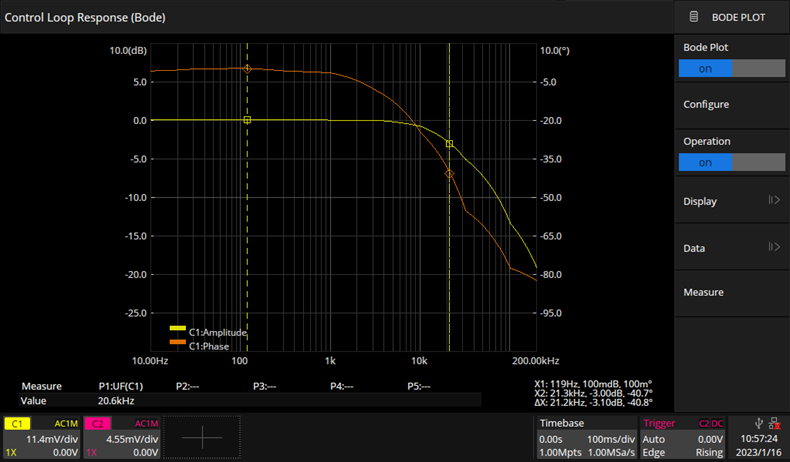Screen dimensions: 790x462
Task: Toggle the Operation on/off switch
Action: pos(731,162)
